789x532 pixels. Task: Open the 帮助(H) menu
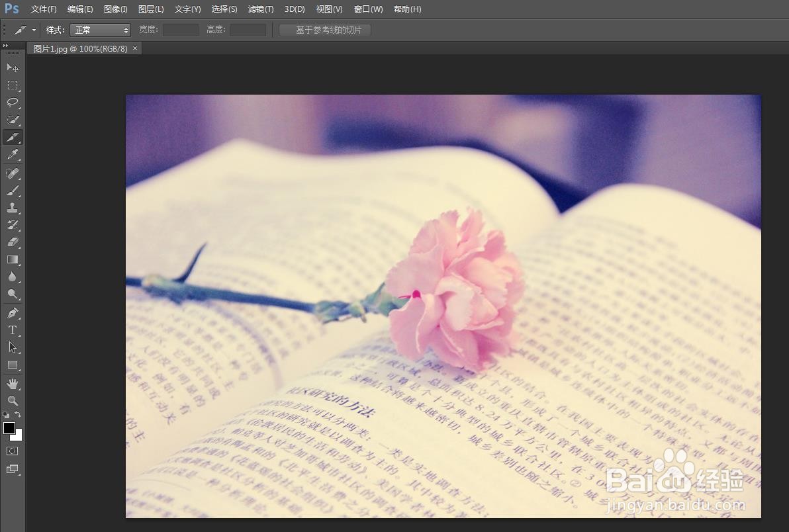[407, 9]
